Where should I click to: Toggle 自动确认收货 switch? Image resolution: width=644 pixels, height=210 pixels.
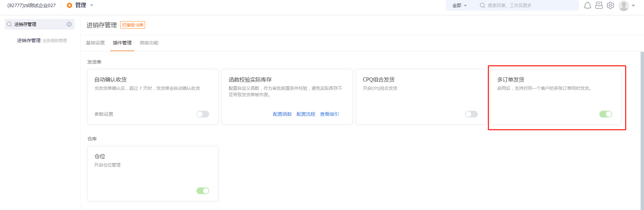point(203,114)
